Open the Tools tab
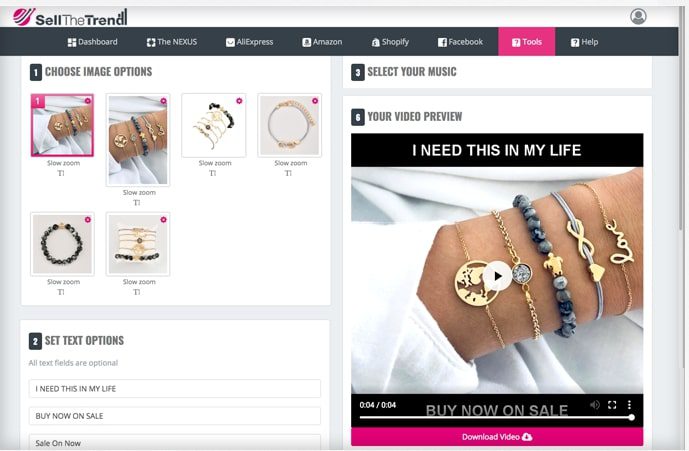Image resolution: width=689 pixels, height=451 pixels. 526,42
